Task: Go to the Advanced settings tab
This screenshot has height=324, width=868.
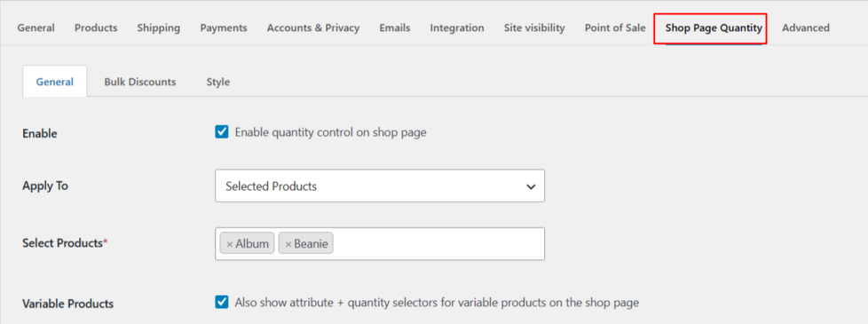Action: click(806, 28)
